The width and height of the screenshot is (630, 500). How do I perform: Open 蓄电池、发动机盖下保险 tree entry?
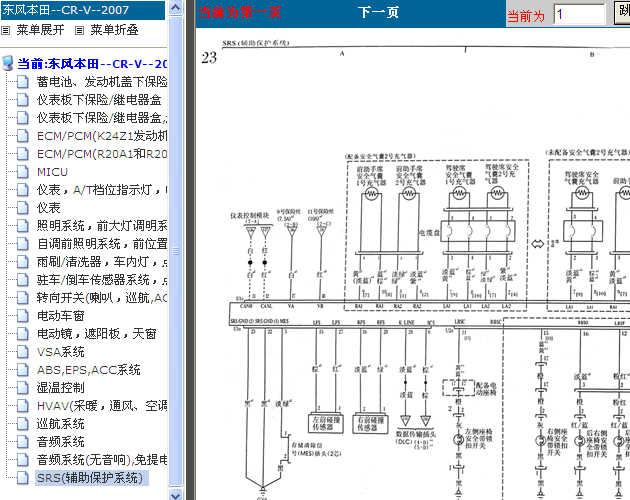[x=102, y=82]
